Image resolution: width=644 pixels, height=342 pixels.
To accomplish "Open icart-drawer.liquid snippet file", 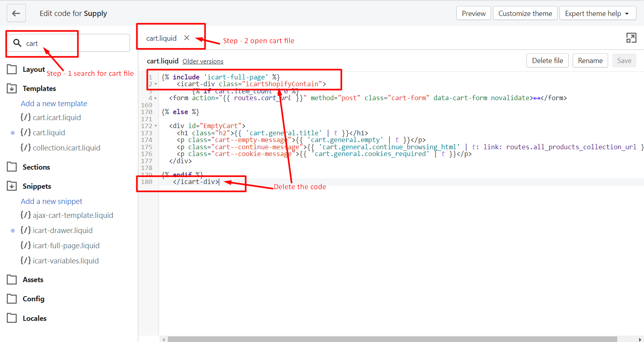I will coord(63,231).
